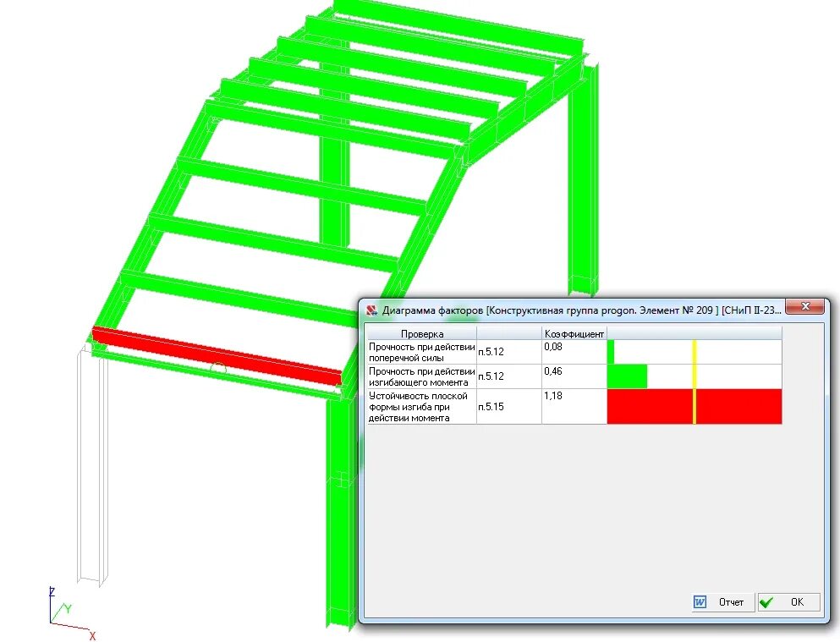Viewport: 840px width, 642px height.
Task: Close the Диаграмма факторов dialog
Action: 805,307
